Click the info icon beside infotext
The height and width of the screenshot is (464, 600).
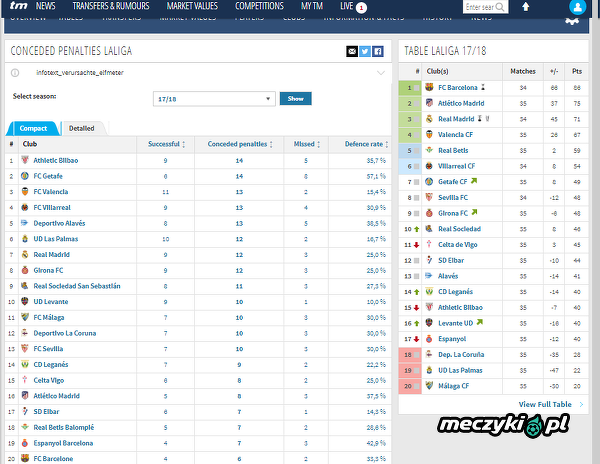[15, 73]
